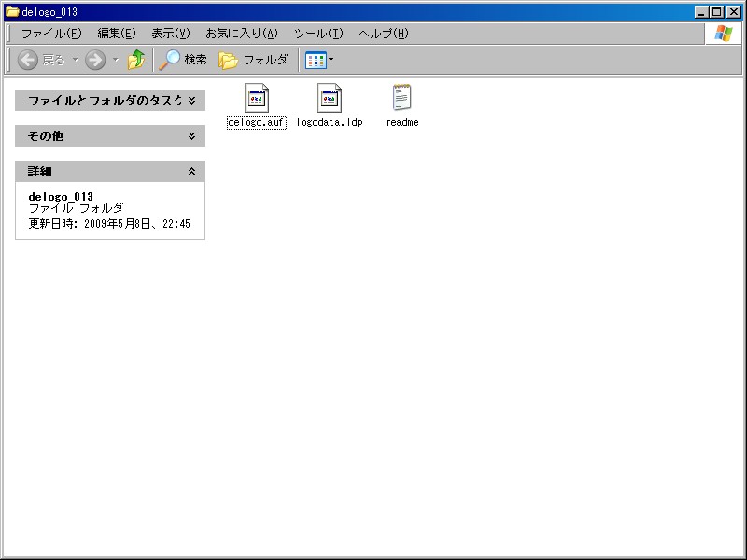Image resolution: width=747 pixels, height=560 pixels.
Task: Open the お気に入り(A) menu
Action: (242, 34)
